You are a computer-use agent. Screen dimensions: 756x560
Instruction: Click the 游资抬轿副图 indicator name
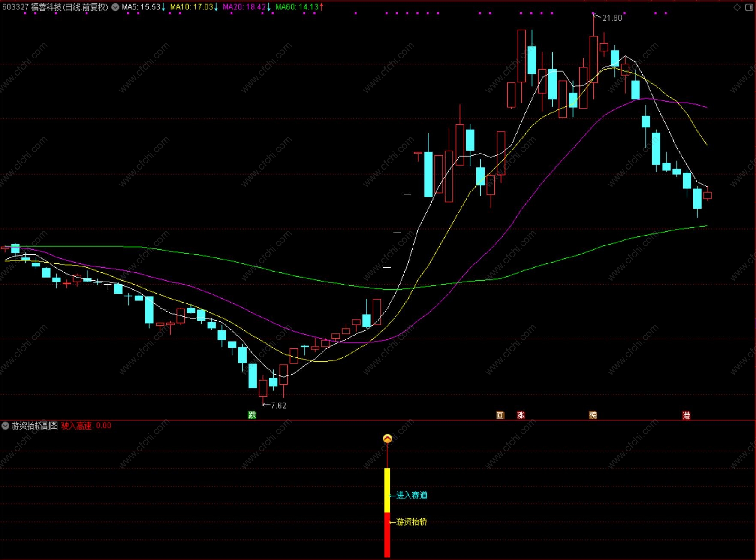(x=35, y=426)
